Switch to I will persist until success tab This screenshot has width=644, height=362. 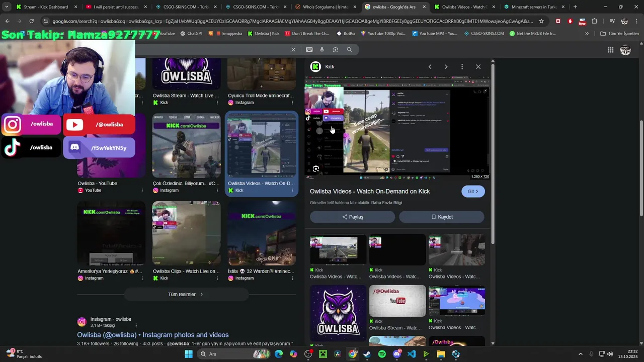pos(116,7)
